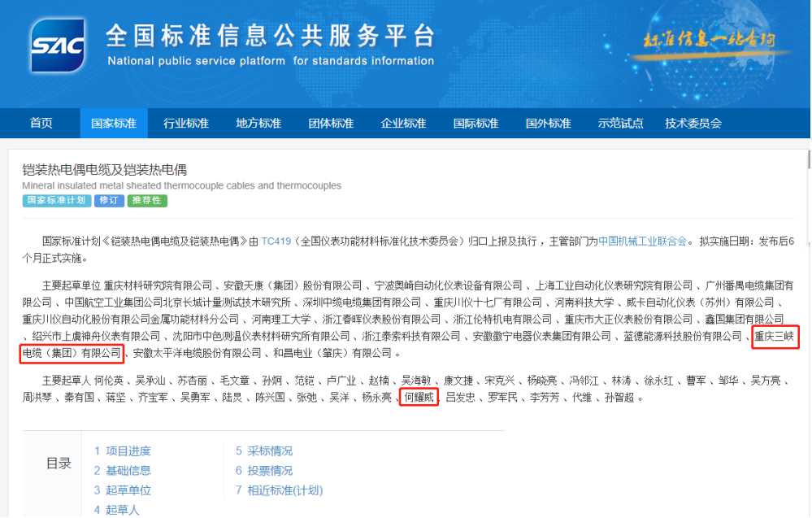Click the TC419 committee link
812x518 pixels.
point(276,242)
